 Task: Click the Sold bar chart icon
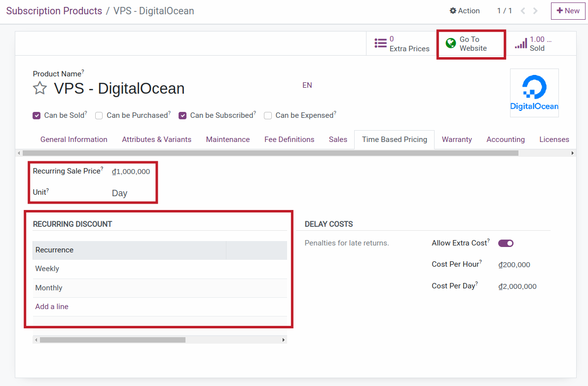(520, 43)
